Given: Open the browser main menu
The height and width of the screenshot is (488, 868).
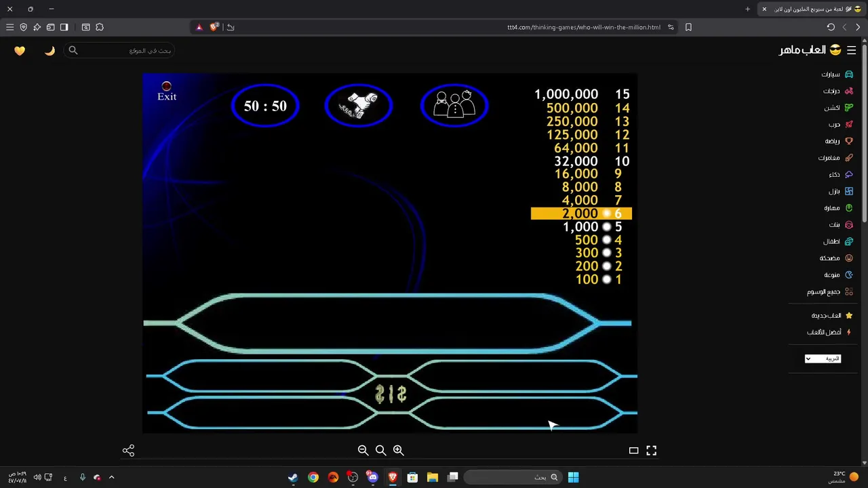Looking at the screenshot, I should 9,27.
